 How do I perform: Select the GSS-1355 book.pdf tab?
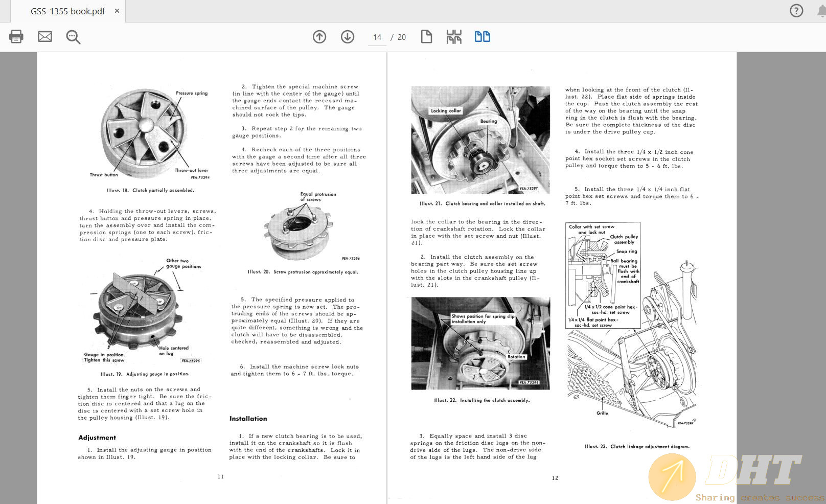67,11
